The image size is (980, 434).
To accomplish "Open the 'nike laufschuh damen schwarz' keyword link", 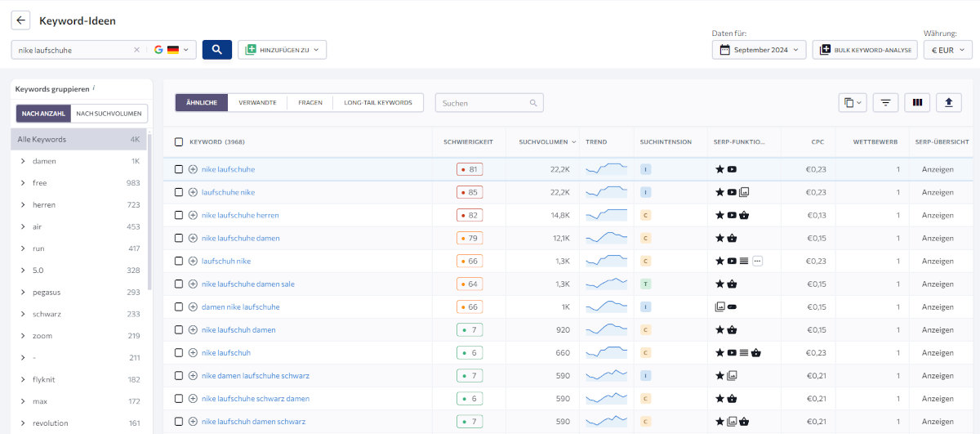I will (253, 421).
